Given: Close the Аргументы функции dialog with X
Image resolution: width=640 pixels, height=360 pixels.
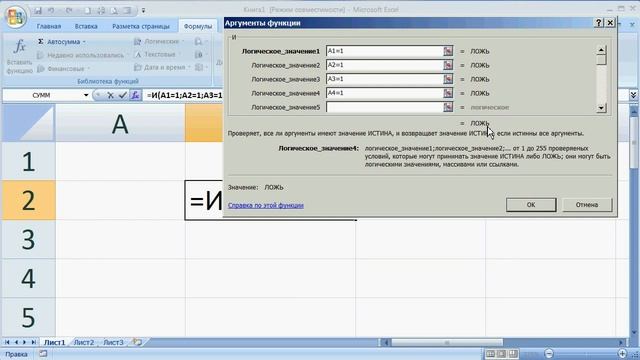Looking at the screenshot, I should tap(610, 23).
